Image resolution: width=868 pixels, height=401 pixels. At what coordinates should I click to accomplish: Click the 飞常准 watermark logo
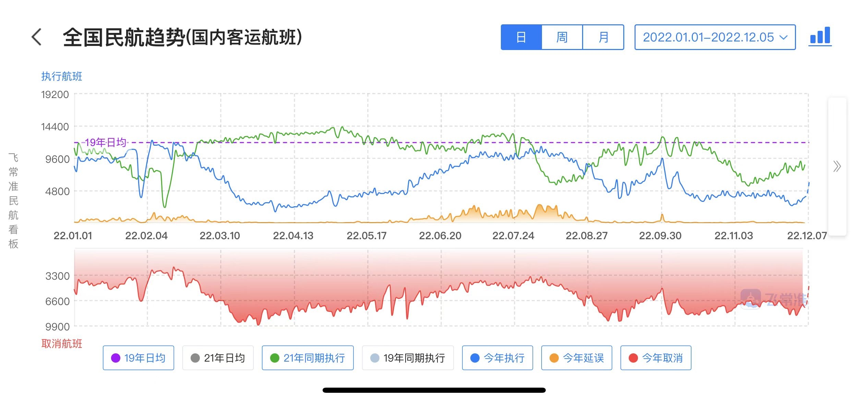[x=773, y=300]
